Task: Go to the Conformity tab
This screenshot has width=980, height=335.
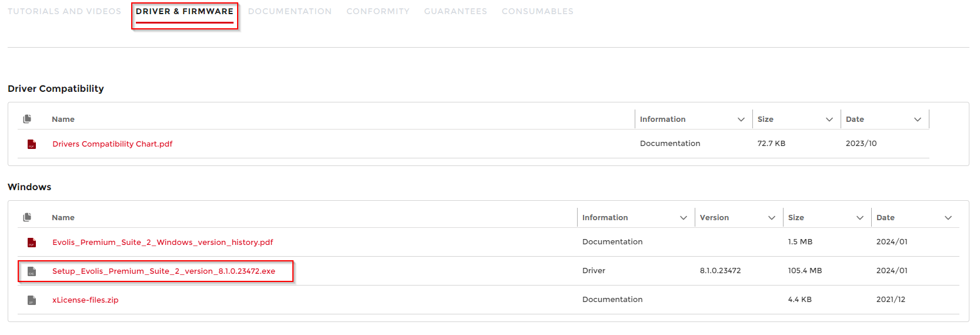Action: (x=378, y=11)
